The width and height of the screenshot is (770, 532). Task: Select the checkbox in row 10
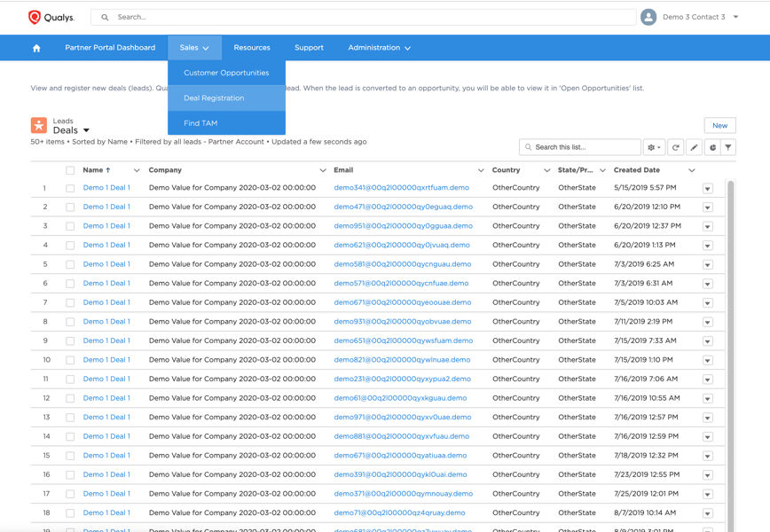click(x=70, y=360)
